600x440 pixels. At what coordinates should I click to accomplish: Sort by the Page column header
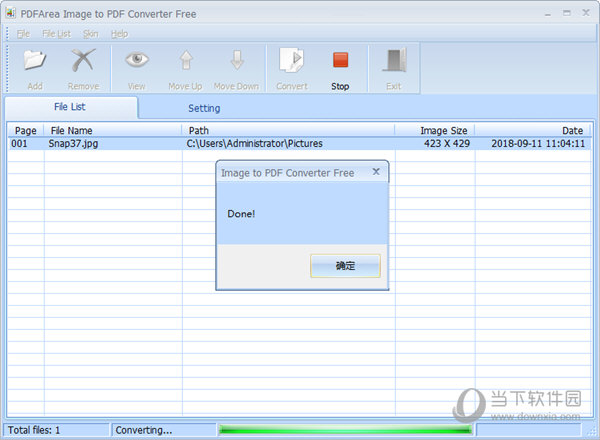click(26, 130)
